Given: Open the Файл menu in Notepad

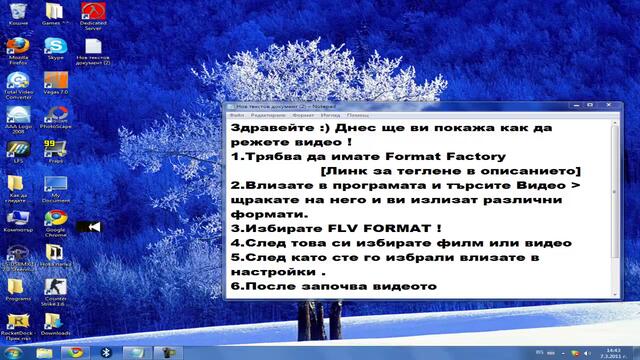Looking at the screenshot, I should point(237,116).
